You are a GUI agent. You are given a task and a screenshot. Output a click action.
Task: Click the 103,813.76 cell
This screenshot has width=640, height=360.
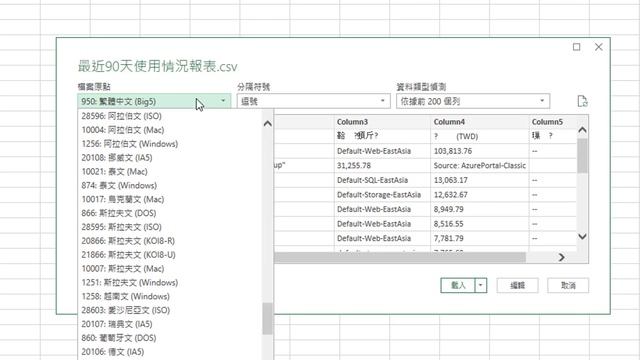tap(480, 151)
